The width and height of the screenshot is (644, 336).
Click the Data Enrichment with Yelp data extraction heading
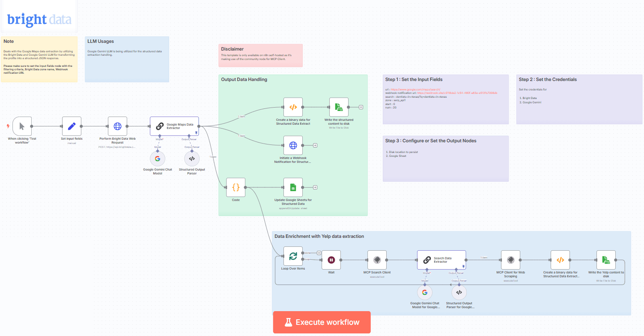[x=319, y=236]
